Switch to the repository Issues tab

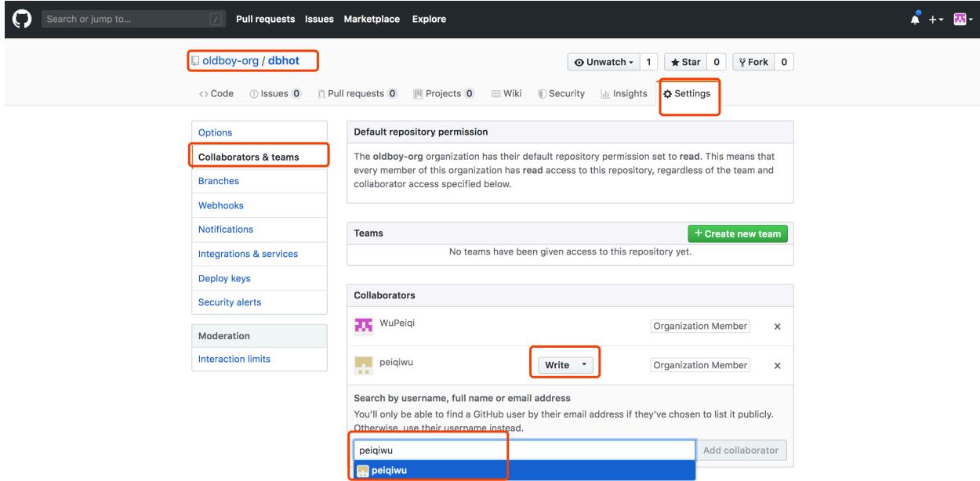point(277,93)
